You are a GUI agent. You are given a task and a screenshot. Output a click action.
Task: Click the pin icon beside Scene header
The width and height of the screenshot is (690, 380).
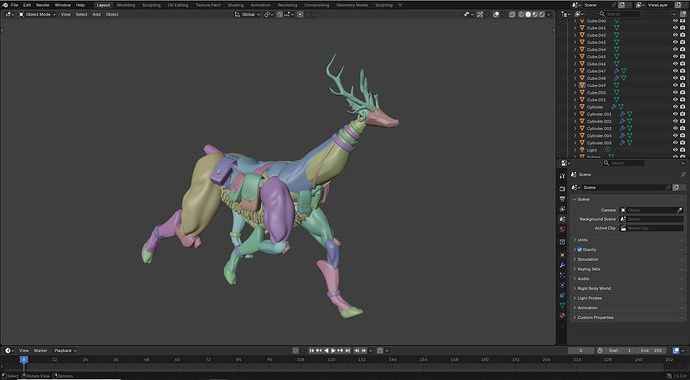683,175
